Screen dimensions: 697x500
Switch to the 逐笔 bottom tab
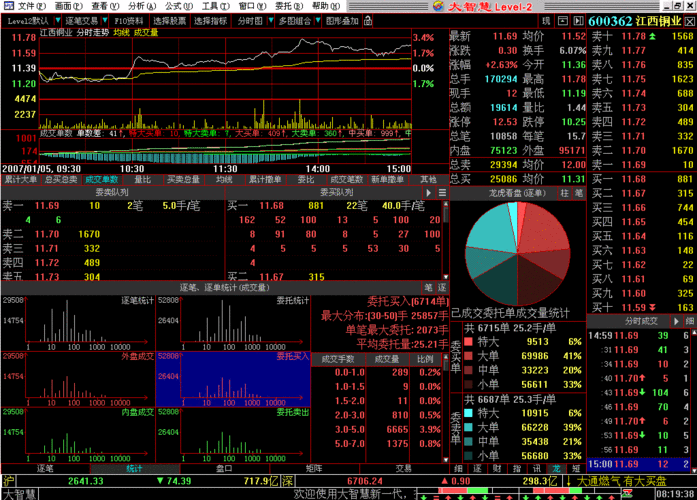(x=45, y=468)
